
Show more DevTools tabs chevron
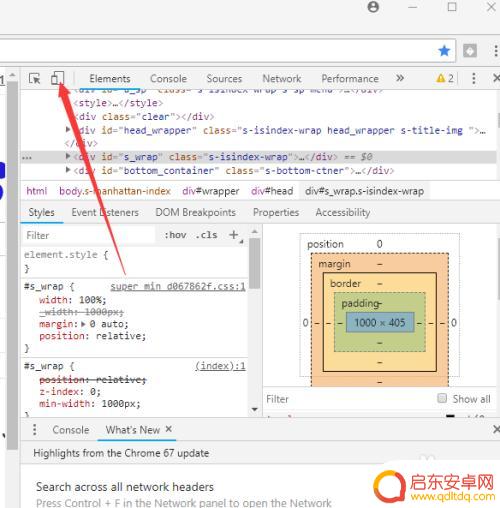400,78
